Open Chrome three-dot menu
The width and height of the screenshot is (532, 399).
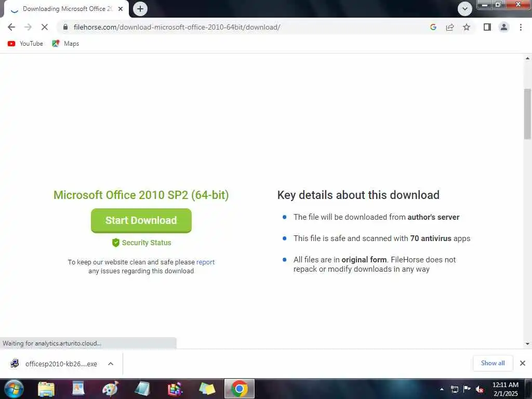[521, 27]
